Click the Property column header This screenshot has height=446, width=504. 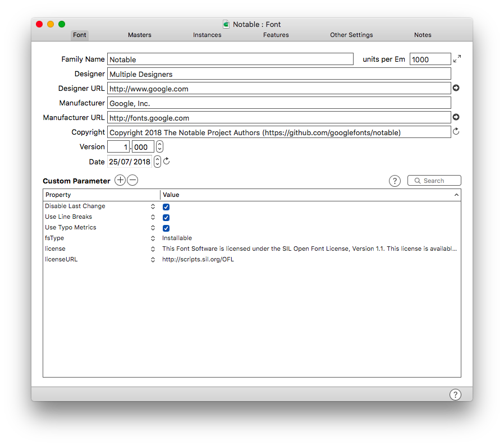(x=101, y=195)
